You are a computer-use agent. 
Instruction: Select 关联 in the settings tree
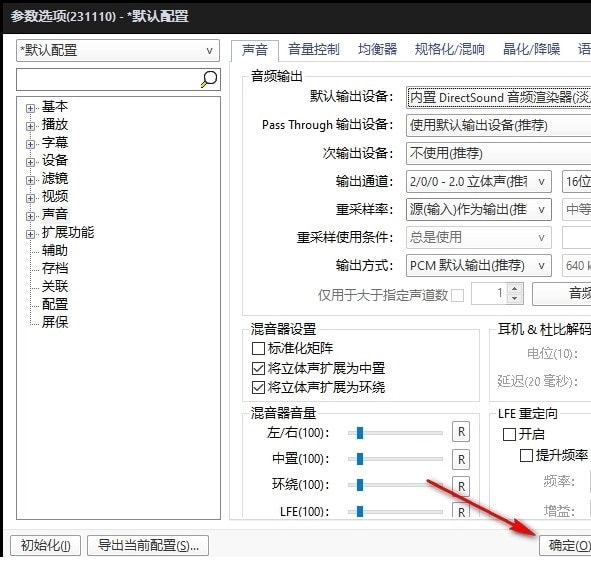55,286
